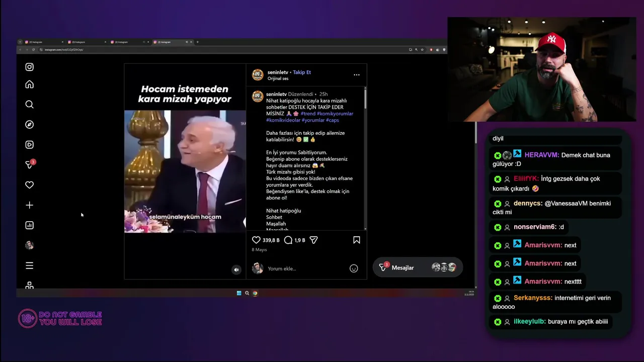Open seninletv profile from post header

pos(278,72)
